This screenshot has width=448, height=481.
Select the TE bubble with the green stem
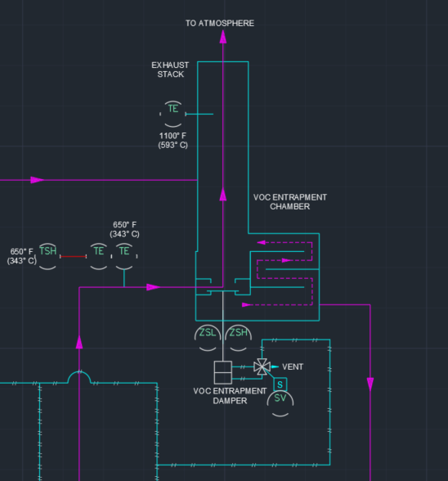(x=124, y=257)
